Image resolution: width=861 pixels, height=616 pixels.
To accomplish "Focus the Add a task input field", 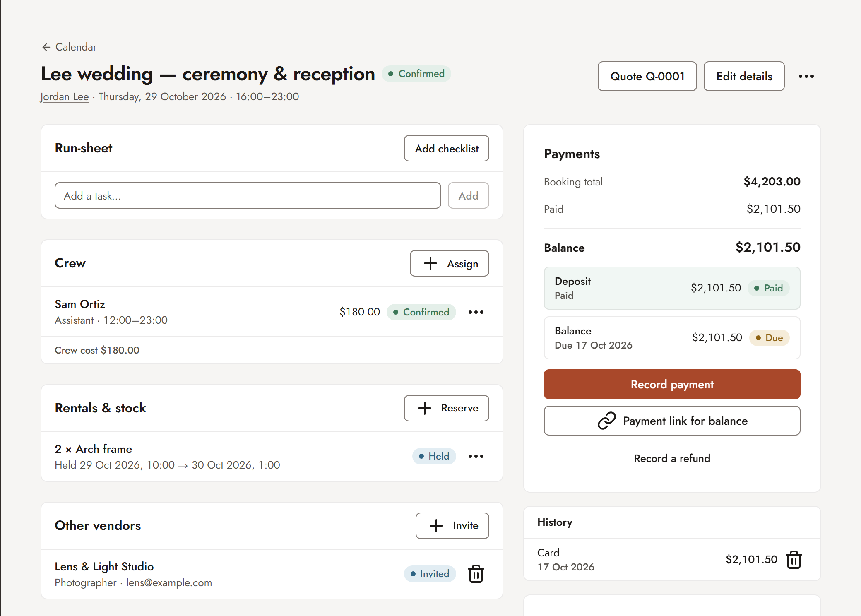I will 248,195.
